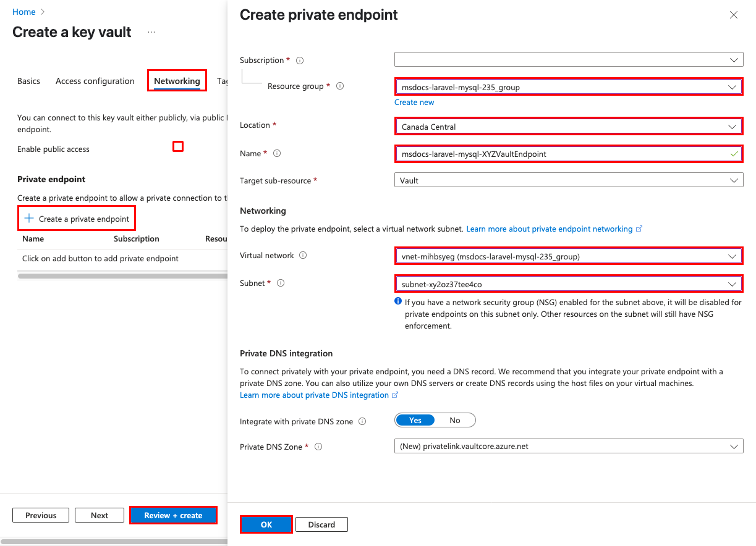
Task: Click into the endpoint Name input field
Action: click(569, 154)
